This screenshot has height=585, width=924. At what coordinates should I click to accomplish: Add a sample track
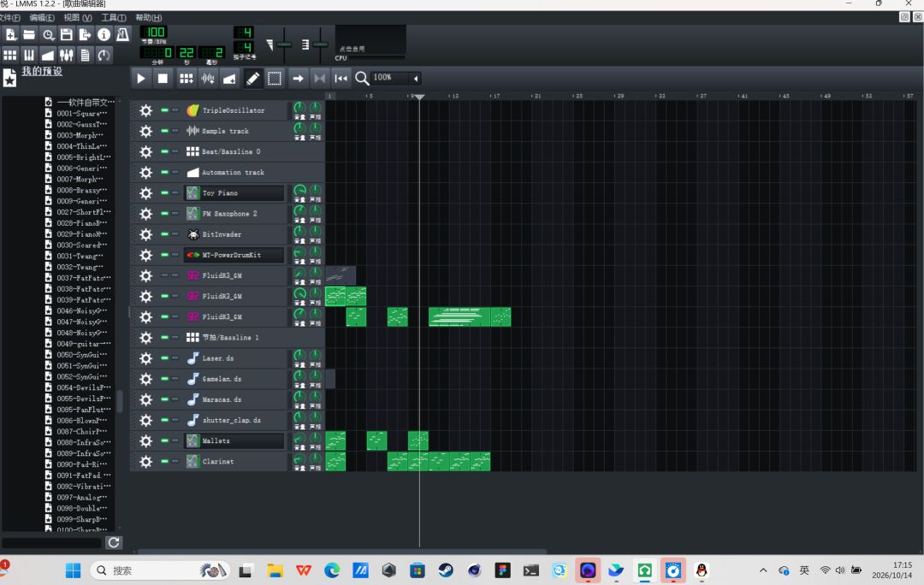pyautogui.click(x=207, y=79)
